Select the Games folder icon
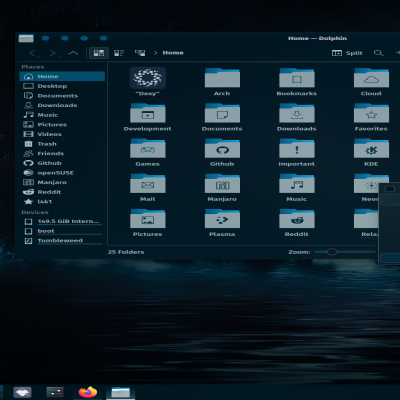This screenshot has width=400, height=400. [148, 148]
